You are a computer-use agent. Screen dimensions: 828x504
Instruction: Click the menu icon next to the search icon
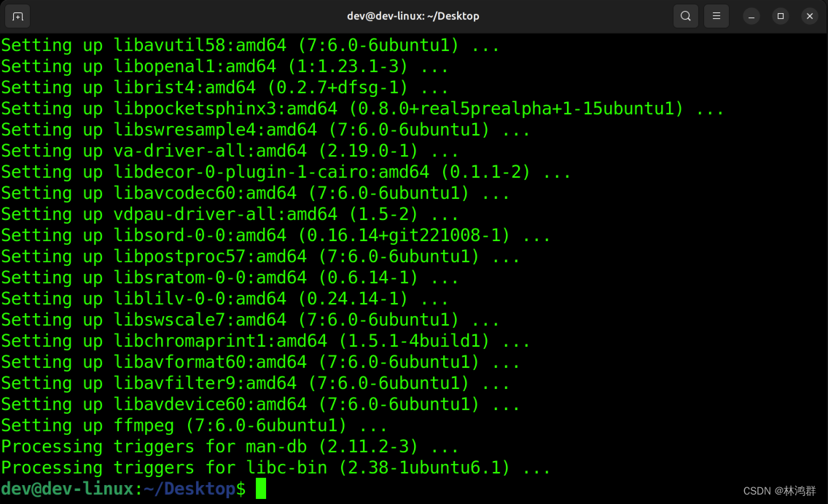716,15
